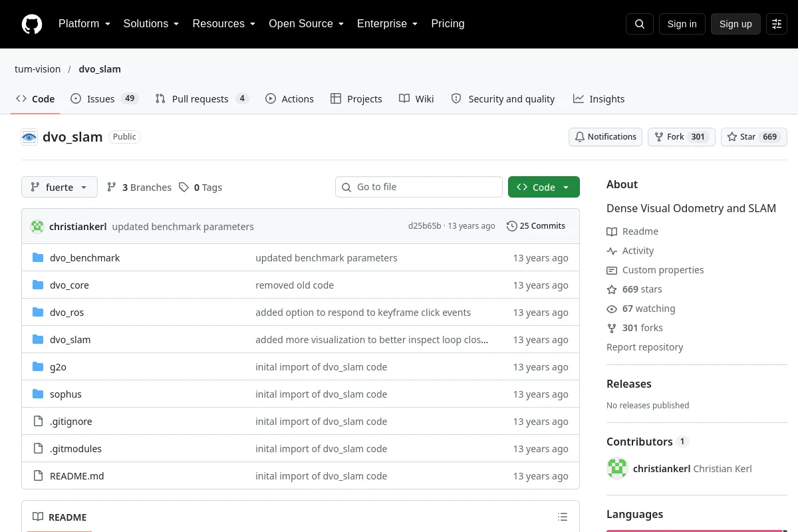The height and width of the screenshot is (532, 798).
Task: Open the tum-vision organization link
Action: pos(37,69)
